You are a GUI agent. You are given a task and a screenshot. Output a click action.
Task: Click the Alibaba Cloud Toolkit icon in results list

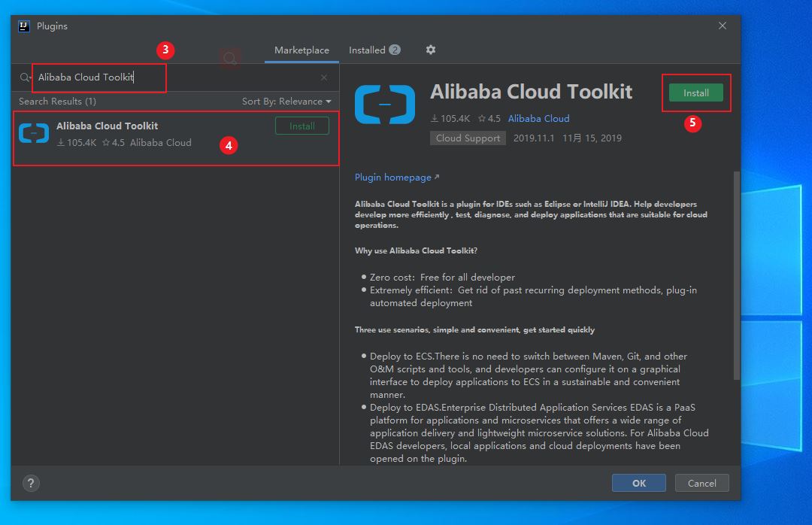pos(34,133)
